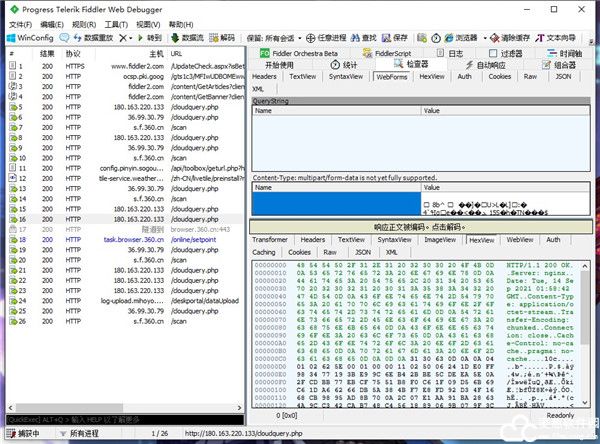
Task: Click the QuickExec command input box
Action: 125,420
